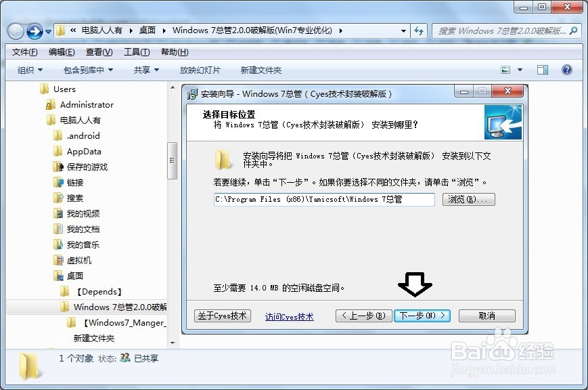Open the 组织 dropdown in the toolbar
This screenshot has height=390, width=588.
(30, 70)
